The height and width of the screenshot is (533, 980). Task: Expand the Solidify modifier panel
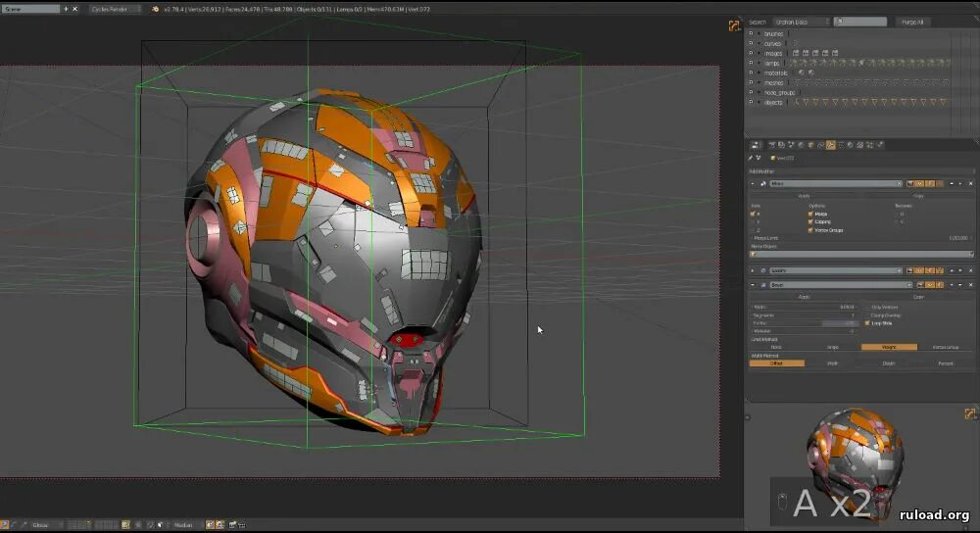pos(752,270)
